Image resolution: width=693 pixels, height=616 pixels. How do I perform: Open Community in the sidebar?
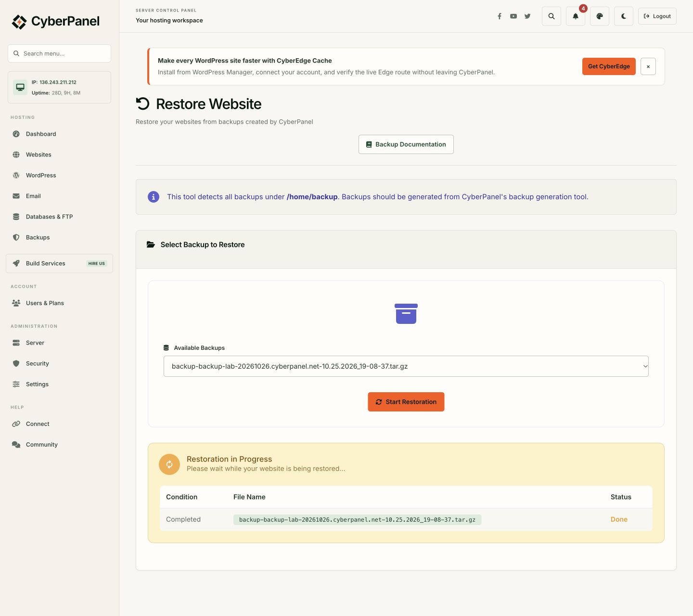(59, 445)
